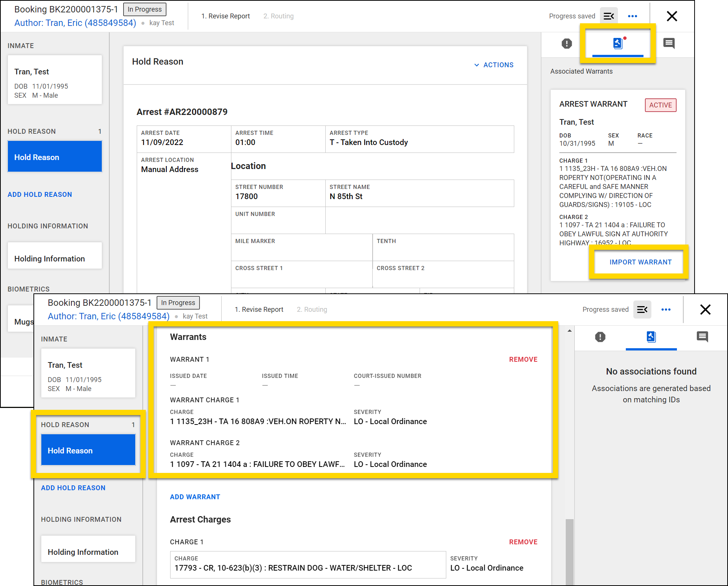The height and width of the screenshot is (586, 728).
Task: Expand the ACTIONS dropdown in Hold Reason
Action: (x=494, y=65)
